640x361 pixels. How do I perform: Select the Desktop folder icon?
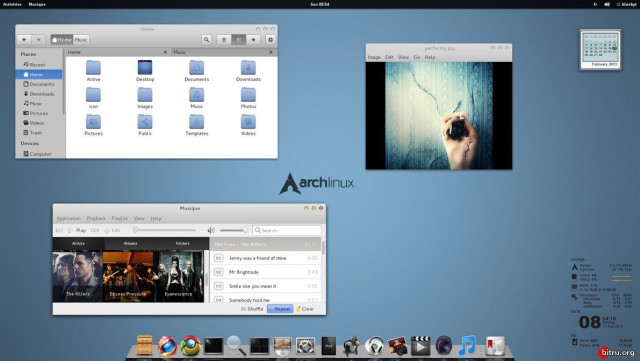(x=145, y=71)
